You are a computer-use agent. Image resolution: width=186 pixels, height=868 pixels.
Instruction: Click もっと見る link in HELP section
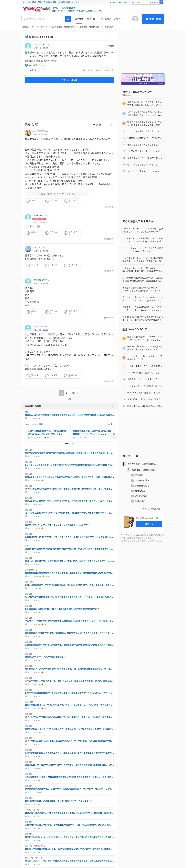click(x=110, y=424)
